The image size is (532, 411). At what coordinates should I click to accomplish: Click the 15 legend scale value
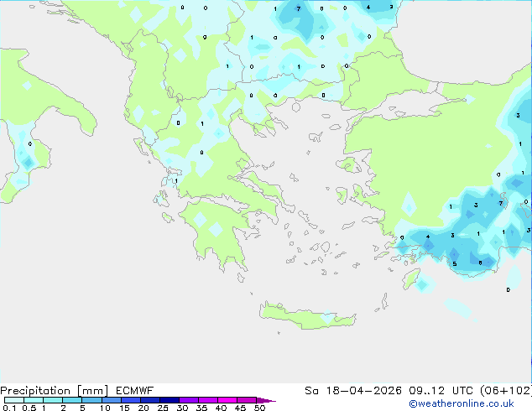(x=124, y=408)
